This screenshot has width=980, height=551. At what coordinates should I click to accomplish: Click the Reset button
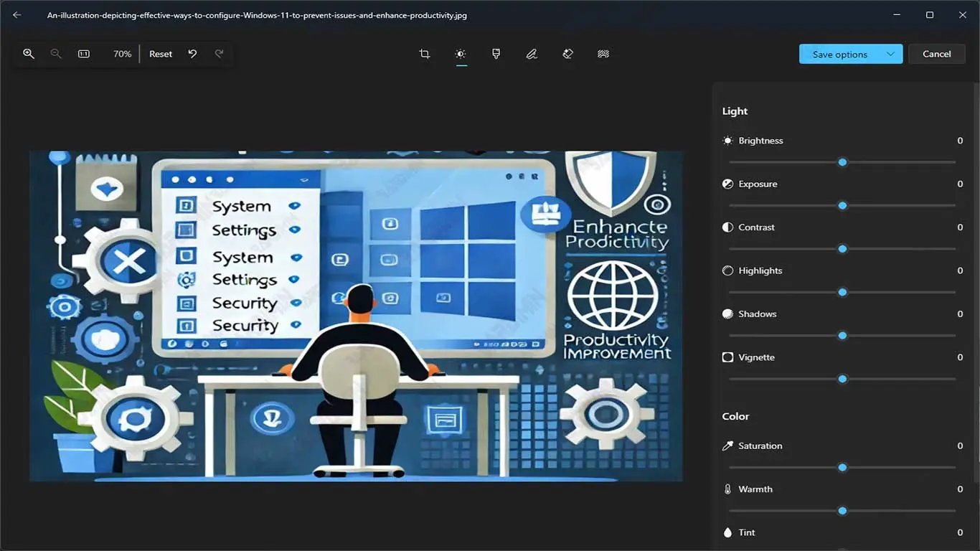point(161,54)
